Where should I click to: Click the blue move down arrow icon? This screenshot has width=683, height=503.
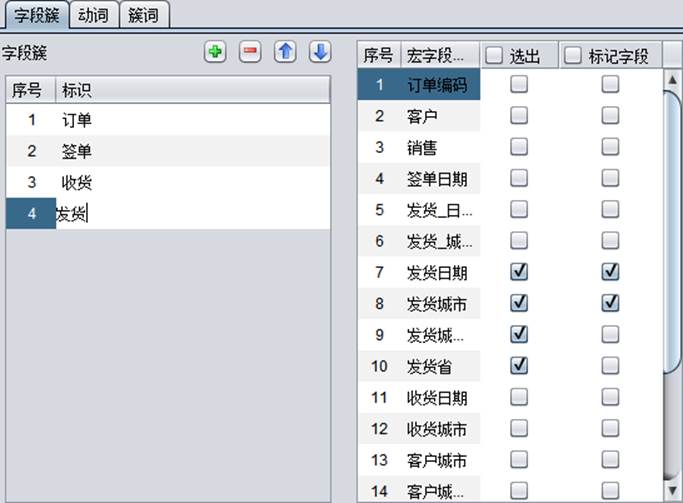(x=319, y=53)
